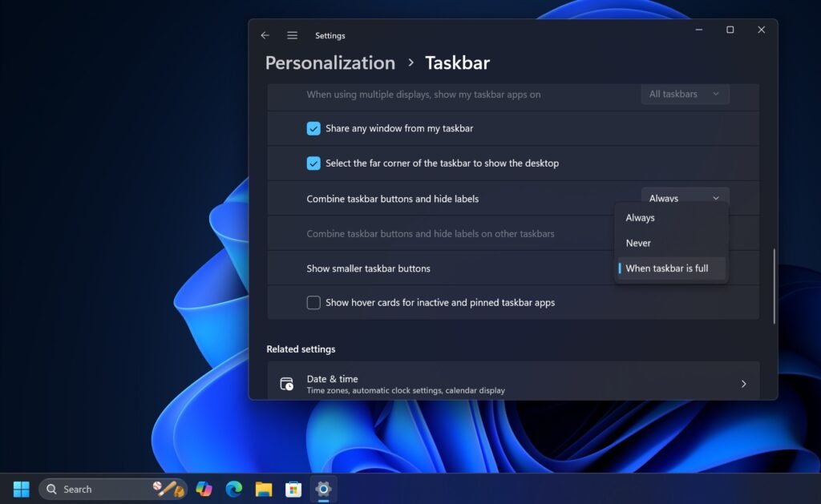Select the When taskbar is full option
Image resolution: width=821 pixels, height=504 pixels.
[x=667, y=268]
